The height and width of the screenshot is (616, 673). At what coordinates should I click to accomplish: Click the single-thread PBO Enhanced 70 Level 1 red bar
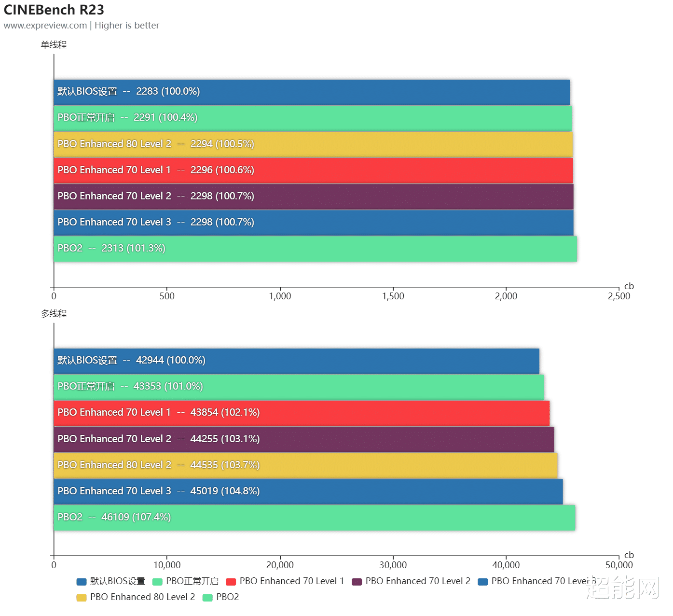[313, 170]
